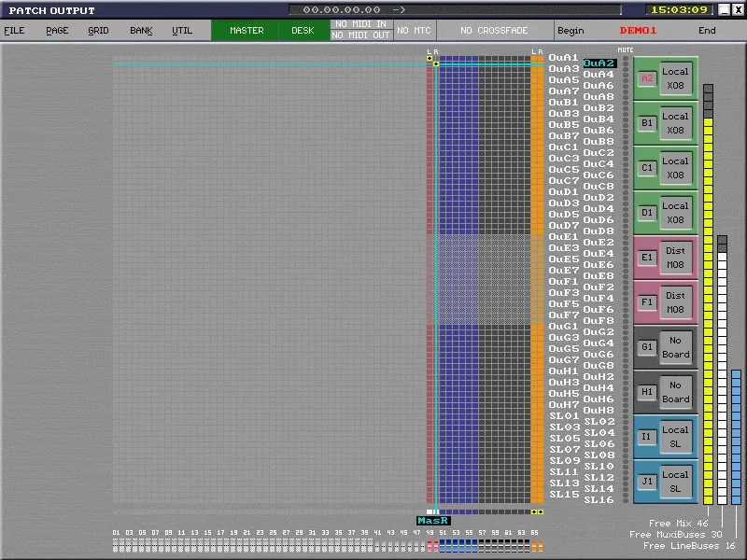Screen dimensions: 747x560
Task: Select the highlighted OuA2 output label
Action: click(x=599, y=63)
